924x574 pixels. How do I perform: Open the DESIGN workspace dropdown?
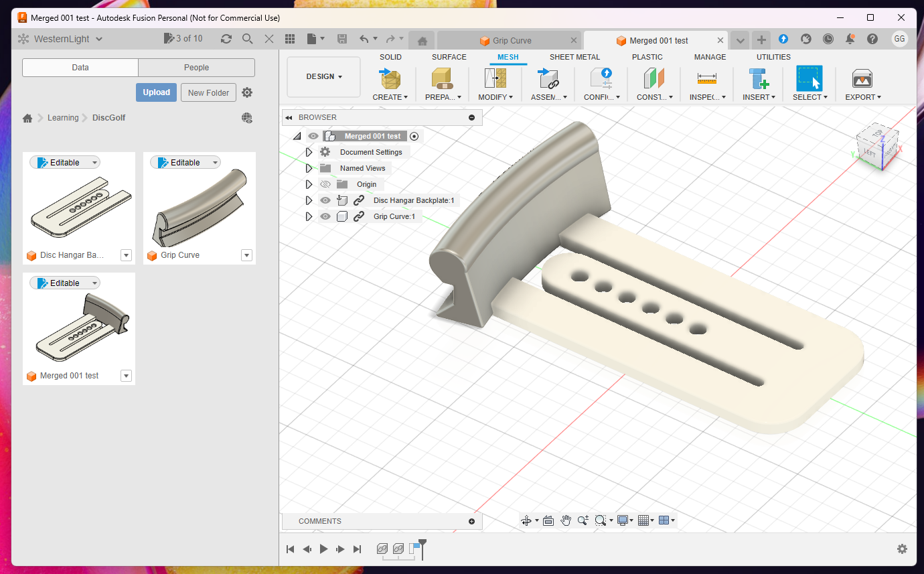[324, 76]
